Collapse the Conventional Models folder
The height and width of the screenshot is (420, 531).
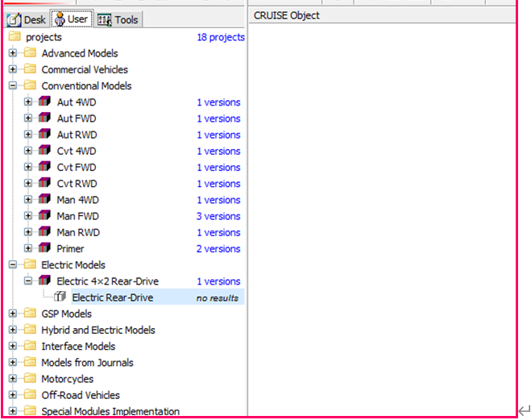click(x=13, y=85)
